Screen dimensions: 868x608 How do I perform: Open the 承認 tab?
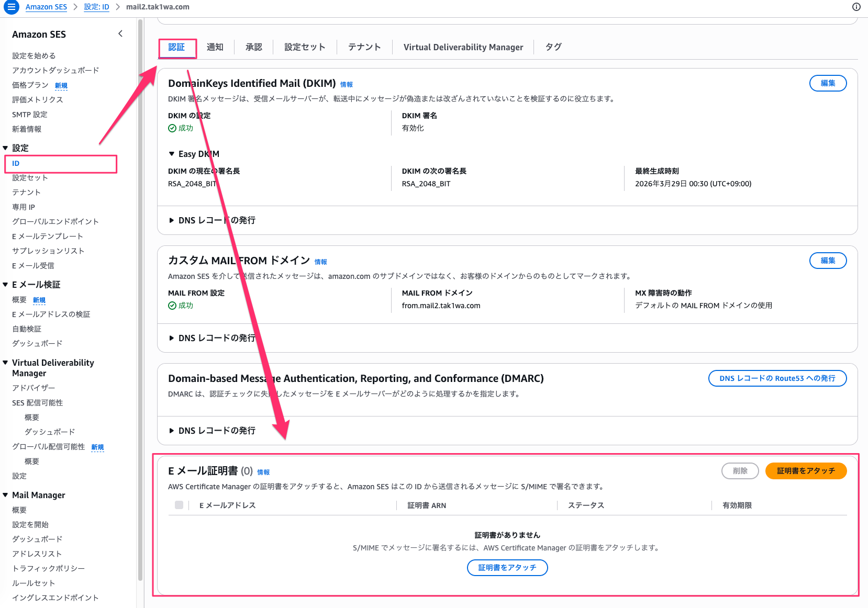pos(253,47)
